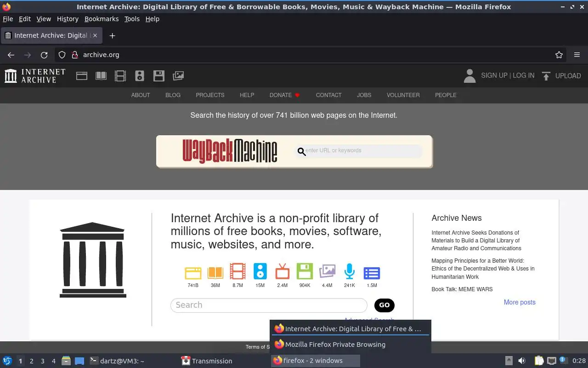The width and height of the screenshot is (588, 368).
Task: Click the SIGN UP link
Action: click(x=494, y=75)
